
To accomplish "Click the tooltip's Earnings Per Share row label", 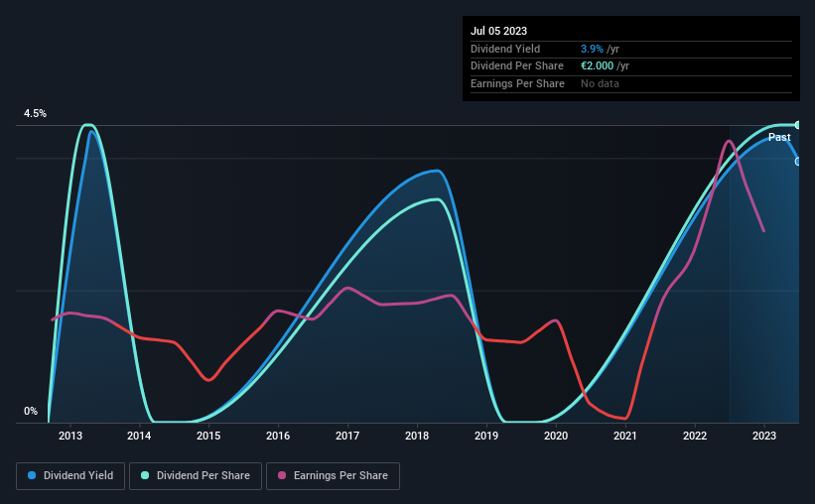I will [x=518, y=83].
